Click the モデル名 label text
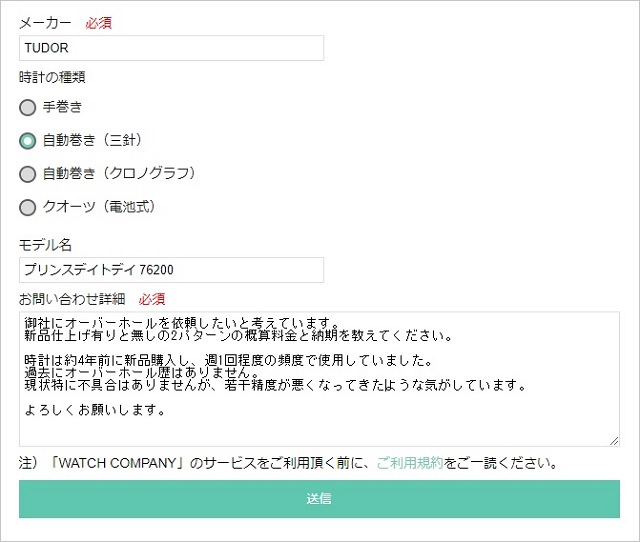The width and height of the screenshot is (640, 542). [x=45, y=244]
